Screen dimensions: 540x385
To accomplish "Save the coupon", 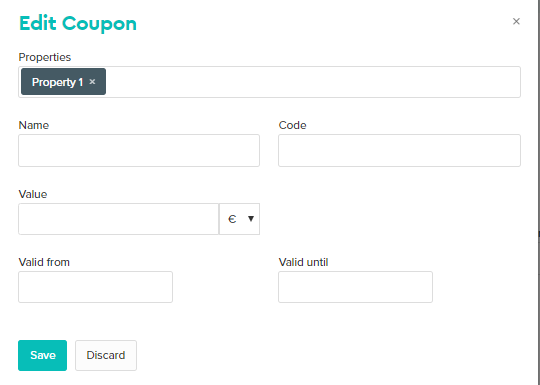I will [x=42, y=355].
